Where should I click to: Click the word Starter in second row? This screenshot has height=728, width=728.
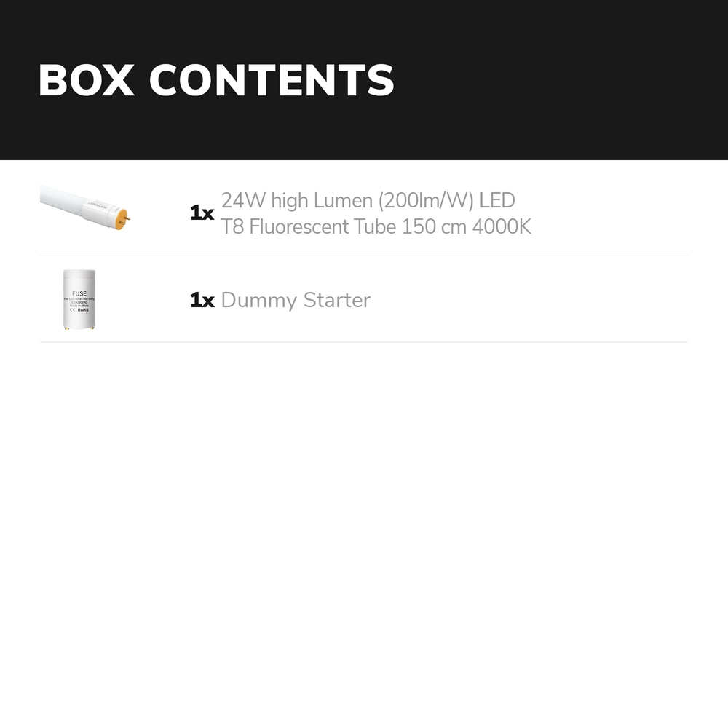(337, 300)
